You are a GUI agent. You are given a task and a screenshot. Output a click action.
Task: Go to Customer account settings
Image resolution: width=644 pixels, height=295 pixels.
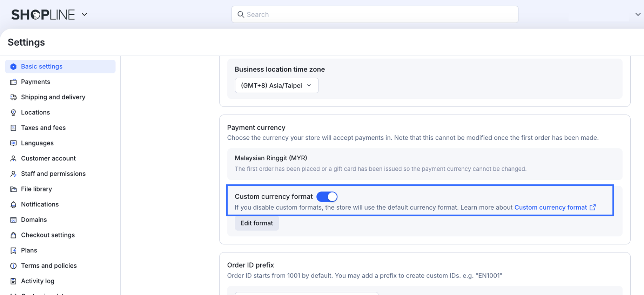click(48, 158)
